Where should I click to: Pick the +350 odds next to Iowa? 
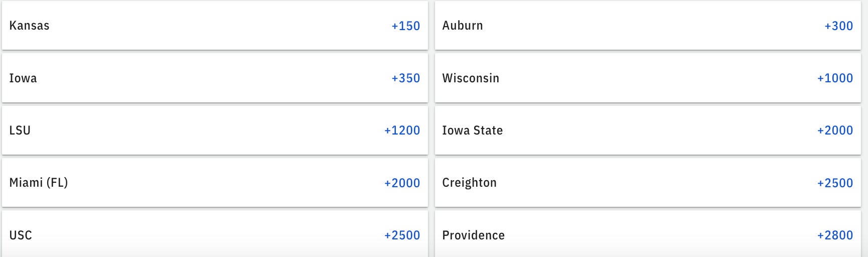[x=405, y=78]
